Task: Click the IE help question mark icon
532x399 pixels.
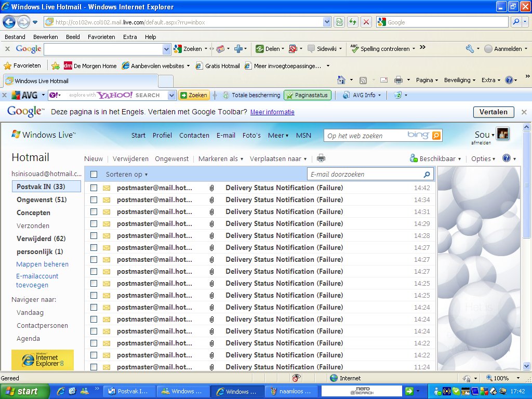Action: pos(509,80)
